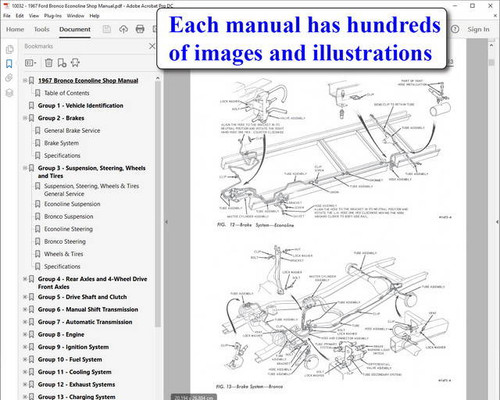Click the add new bookmark icon
Viewport: 500px width, 400px height.
tap(62, 63)
